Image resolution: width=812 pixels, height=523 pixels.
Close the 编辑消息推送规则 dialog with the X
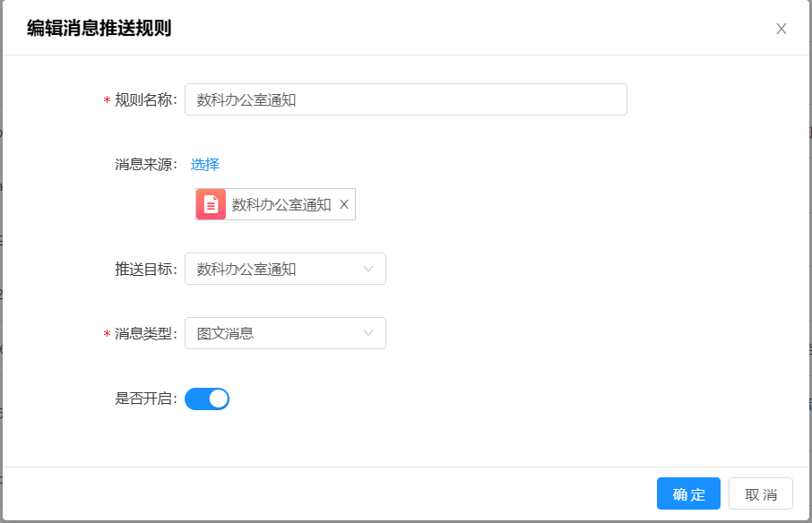(781, 29)
